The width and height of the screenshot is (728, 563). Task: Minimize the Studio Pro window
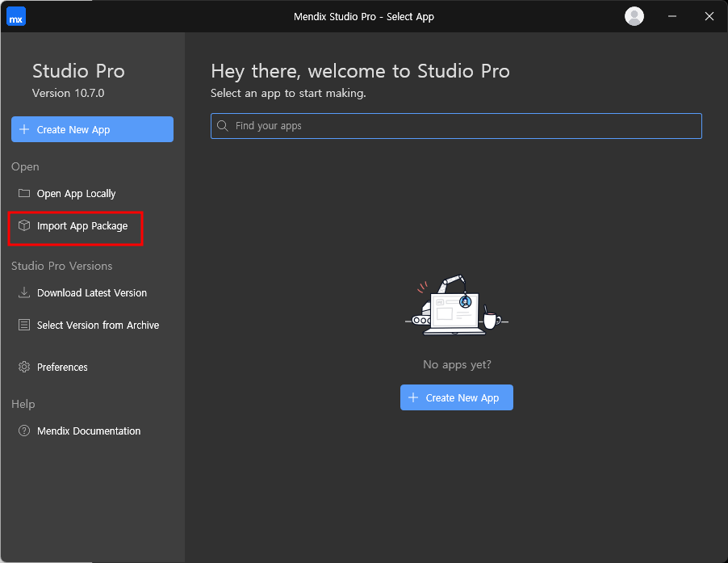pos(672,17)
